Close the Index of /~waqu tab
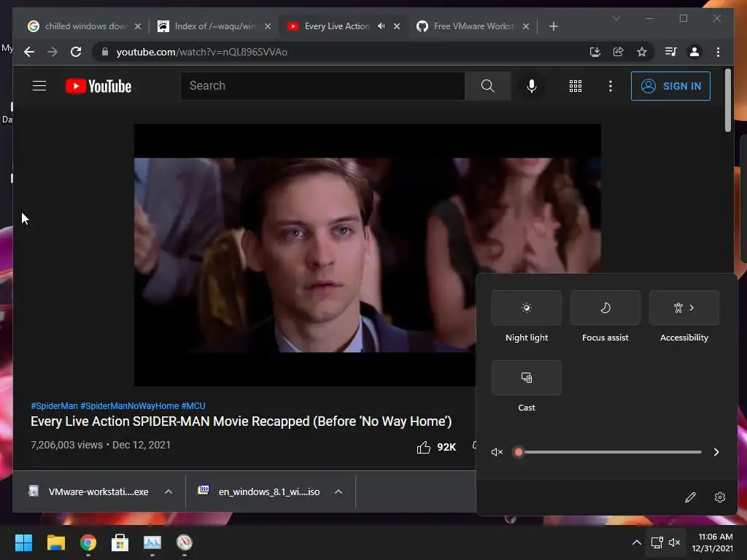 [267, 26]
